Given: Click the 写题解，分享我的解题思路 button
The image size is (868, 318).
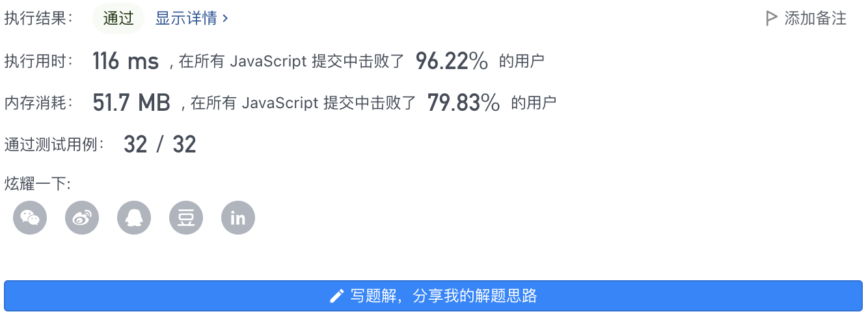Looking at the screenshot, I should (433, 296).
